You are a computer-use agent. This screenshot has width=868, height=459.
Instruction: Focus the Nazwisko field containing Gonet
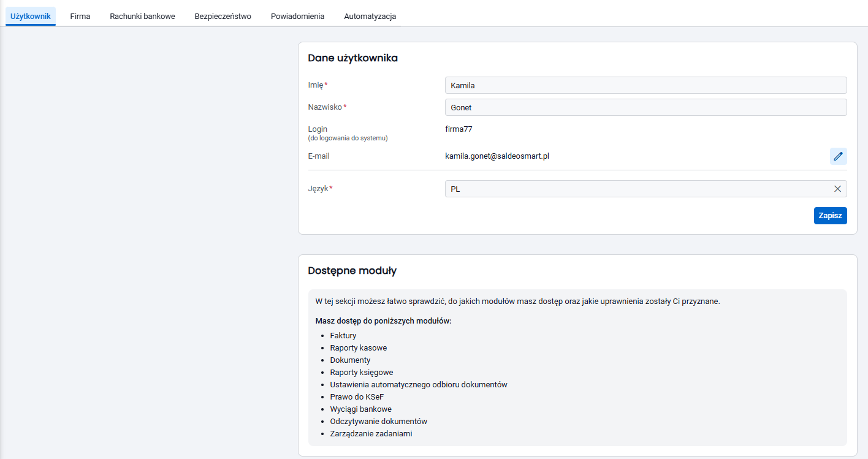coord(645,107)
